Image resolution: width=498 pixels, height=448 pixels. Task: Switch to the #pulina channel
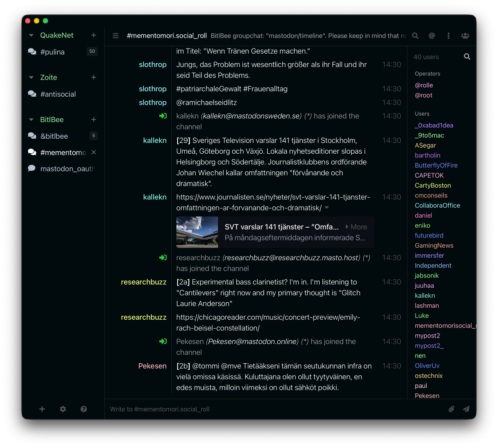[x=52, y=52]
